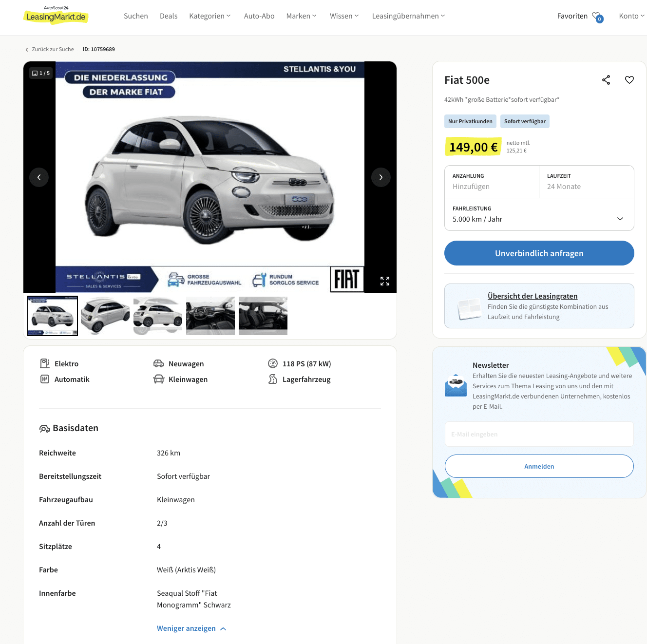Open the Anzahlung Hinzufügen field

492,182
